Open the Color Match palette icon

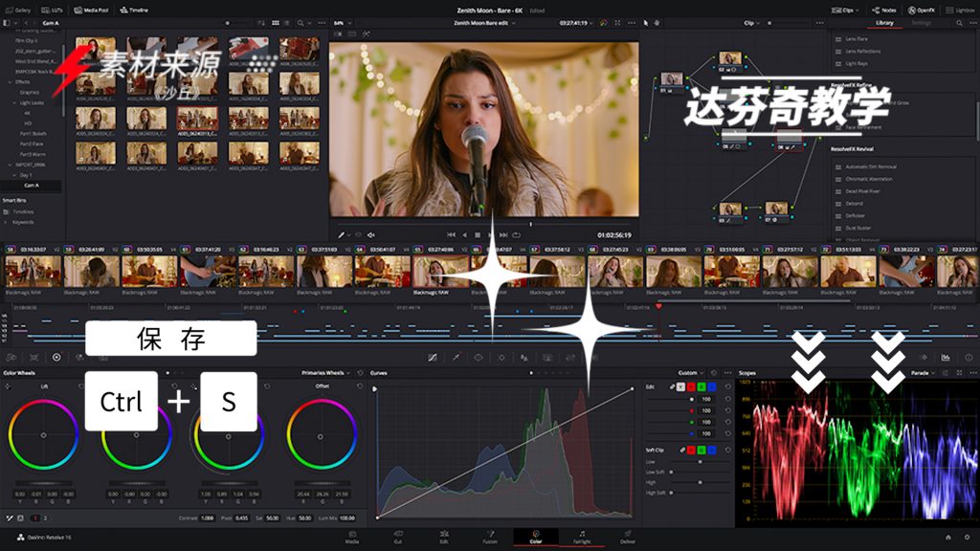pos(33,358)
